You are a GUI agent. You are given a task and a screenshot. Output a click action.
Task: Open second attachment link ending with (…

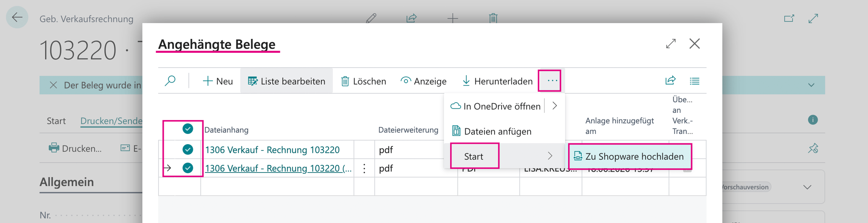[278, 168]
